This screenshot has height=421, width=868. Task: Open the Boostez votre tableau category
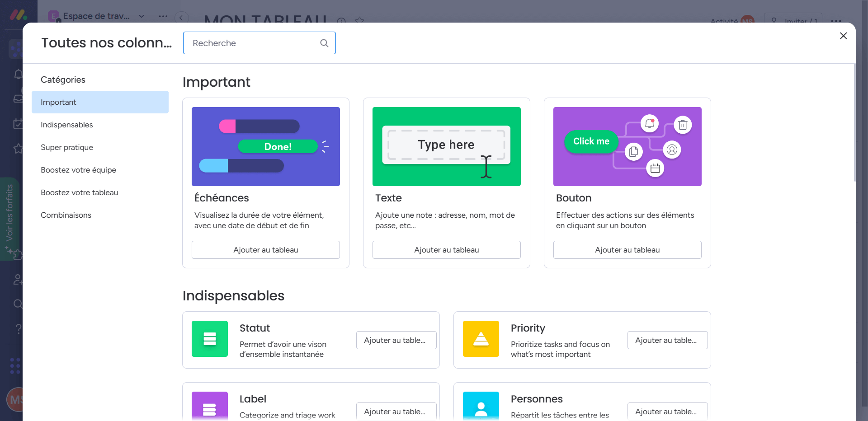tap(79, 192)
